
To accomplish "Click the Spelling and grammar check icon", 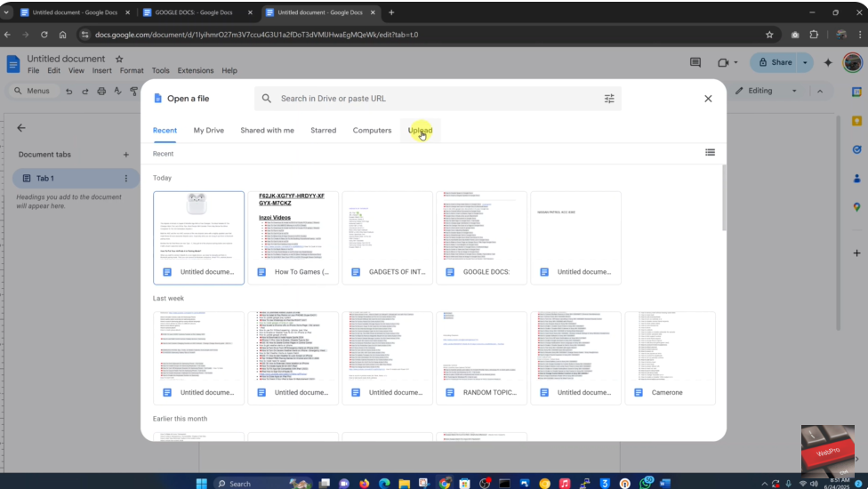I will tap(117, 92).
